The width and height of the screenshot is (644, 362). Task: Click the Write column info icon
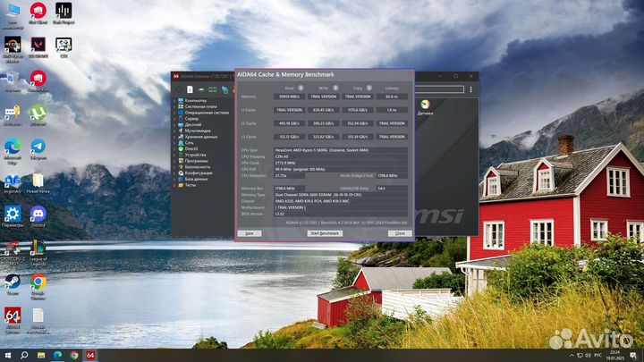pyautogui.click(x=336, y=88)
